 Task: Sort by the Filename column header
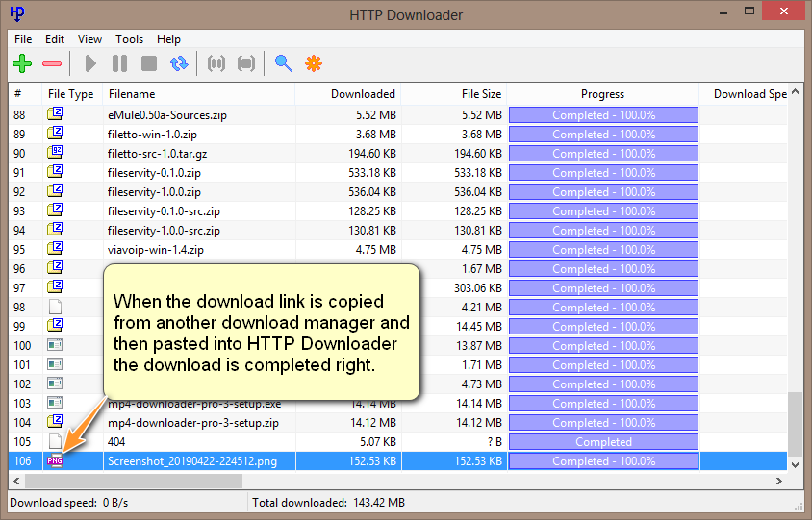pyautogui.click(x=199, y=94)
